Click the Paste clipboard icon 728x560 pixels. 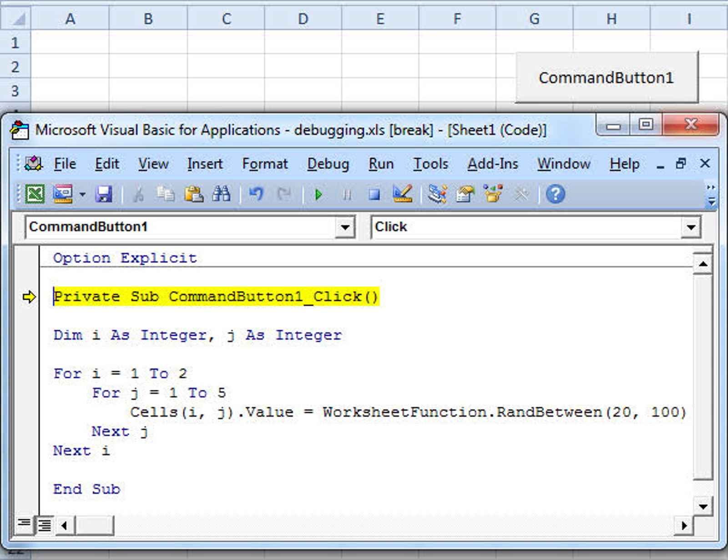tap(194, 194)
